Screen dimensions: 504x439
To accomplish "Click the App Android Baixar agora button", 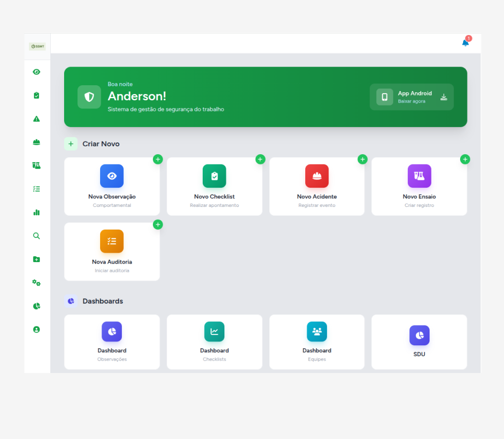I will pyautogui.click(x=412, y=97).
